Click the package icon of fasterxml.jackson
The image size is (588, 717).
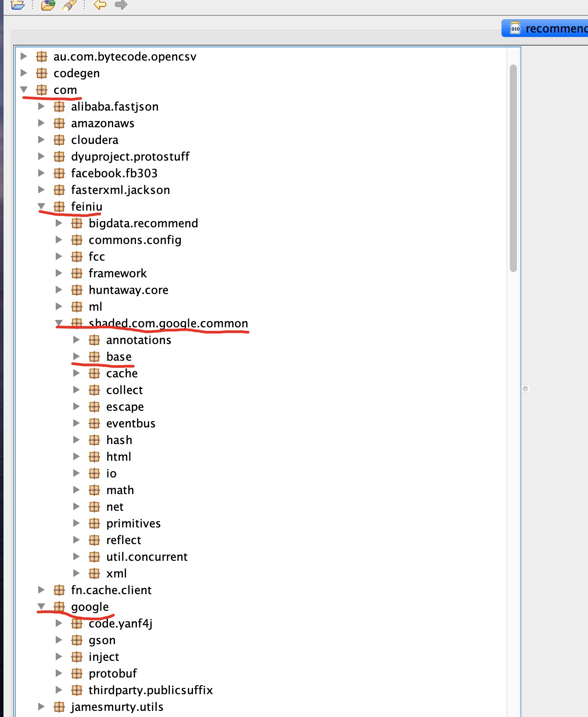point(59,190)
